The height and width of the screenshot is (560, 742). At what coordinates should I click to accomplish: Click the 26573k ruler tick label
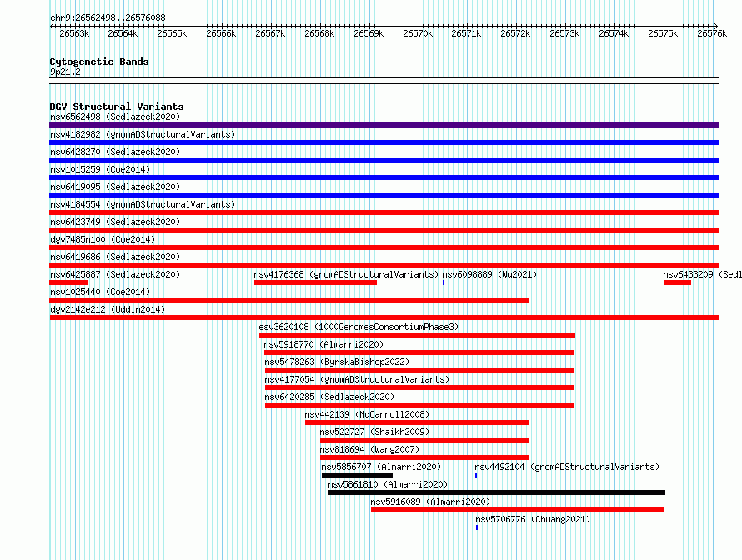[564, 33]
